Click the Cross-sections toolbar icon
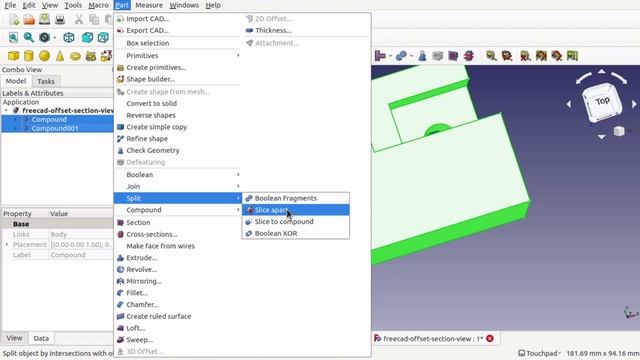Viewport: 640px width, 360px height. (x=469, y=56)
